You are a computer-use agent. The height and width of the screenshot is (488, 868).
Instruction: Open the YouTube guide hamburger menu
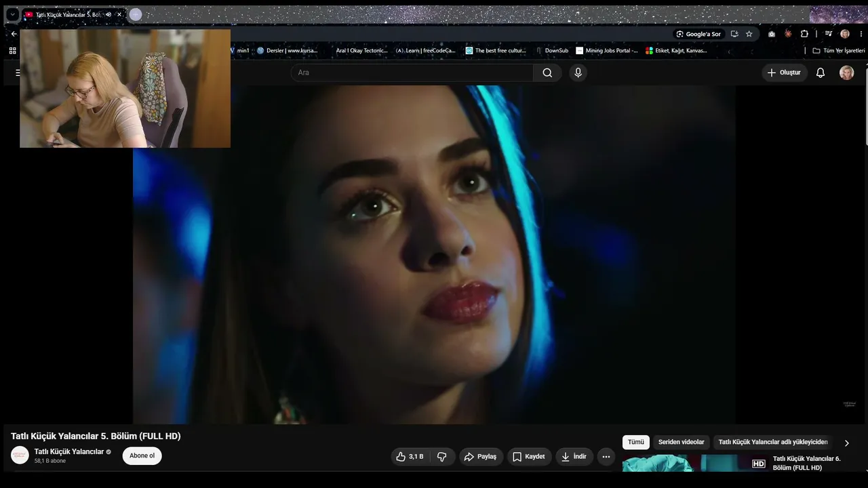[x=18, y=73]
